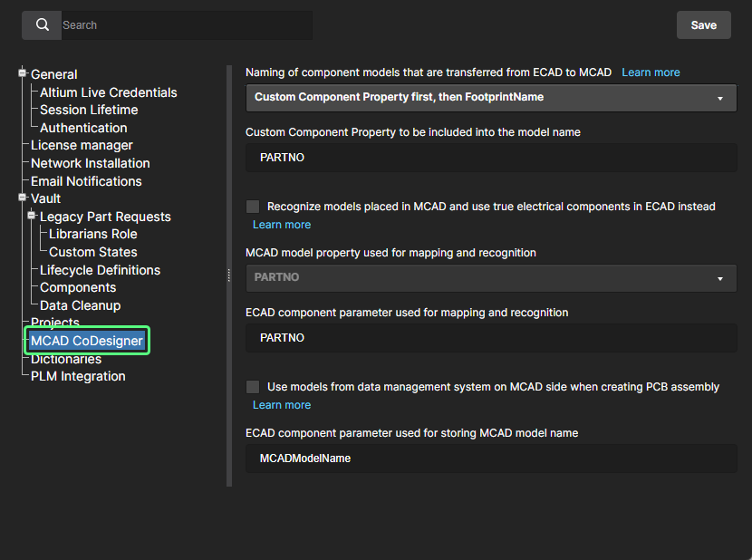Enable Recognize models placed in MCAD checkbox
Viewport: 752px width, 560px height.
pos(253,207)
